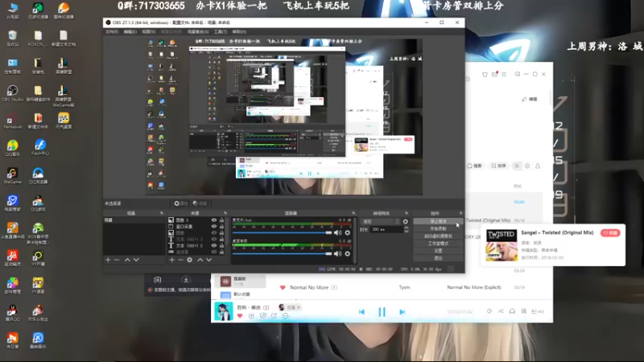Screen dimensions: 644x362
Task: Open the WeGame desktop shortcut
Action: [12, 175]
